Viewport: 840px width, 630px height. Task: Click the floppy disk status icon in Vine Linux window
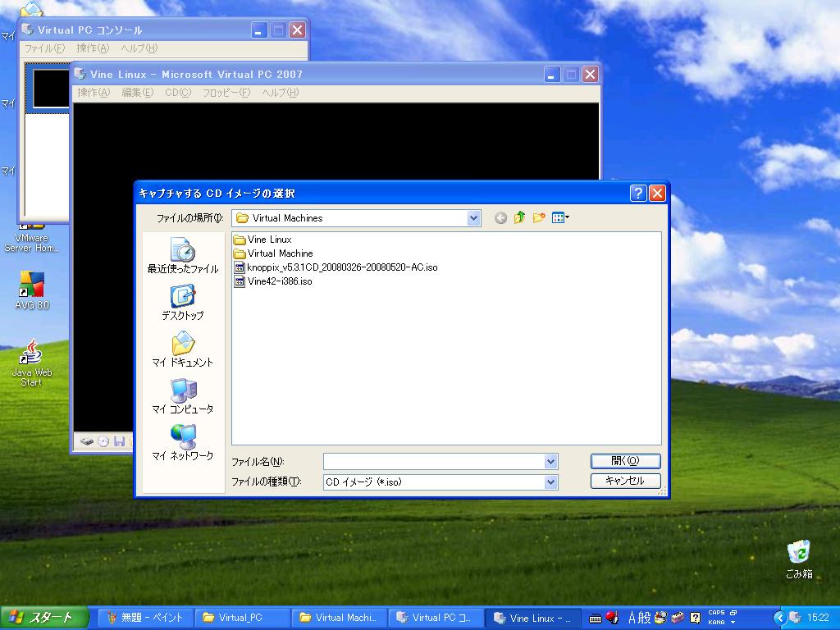[x=120, y=441]
